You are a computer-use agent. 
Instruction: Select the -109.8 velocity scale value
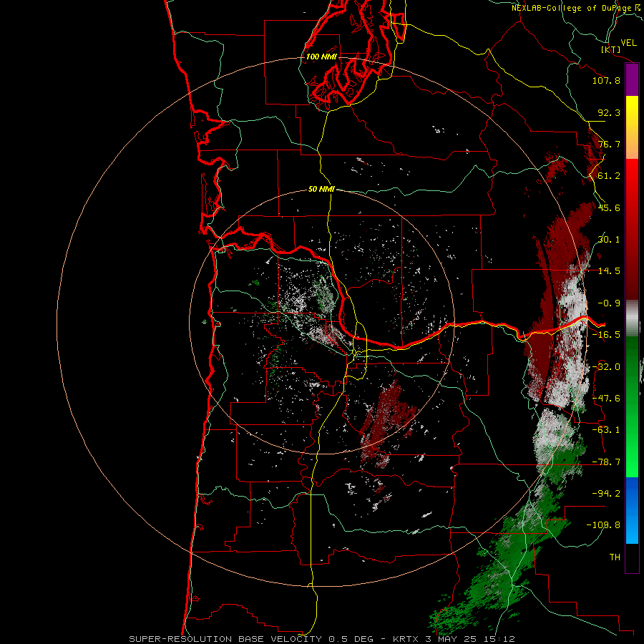click(604, 525)
